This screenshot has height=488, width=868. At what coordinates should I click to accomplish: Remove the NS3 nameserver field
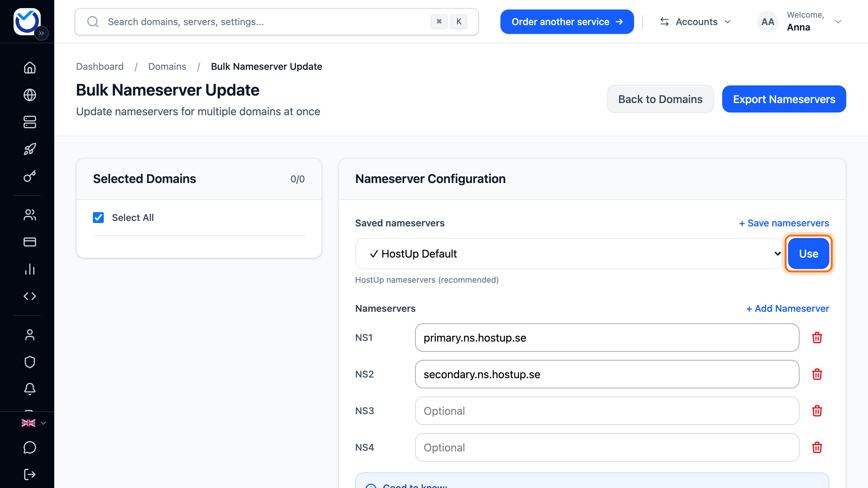pos(817,411)
